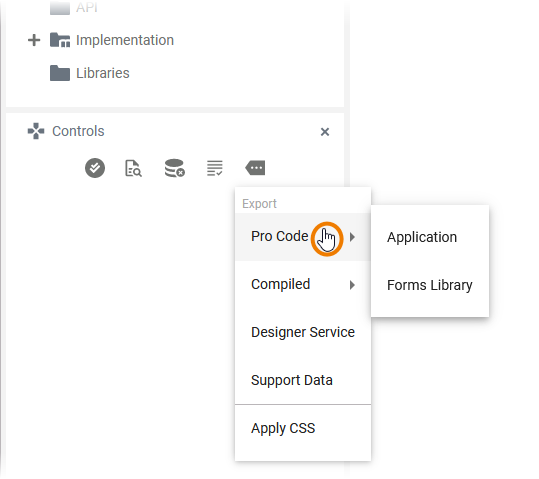
Task: Click the Implementation folder icon
Action: (x=60, y=40)
